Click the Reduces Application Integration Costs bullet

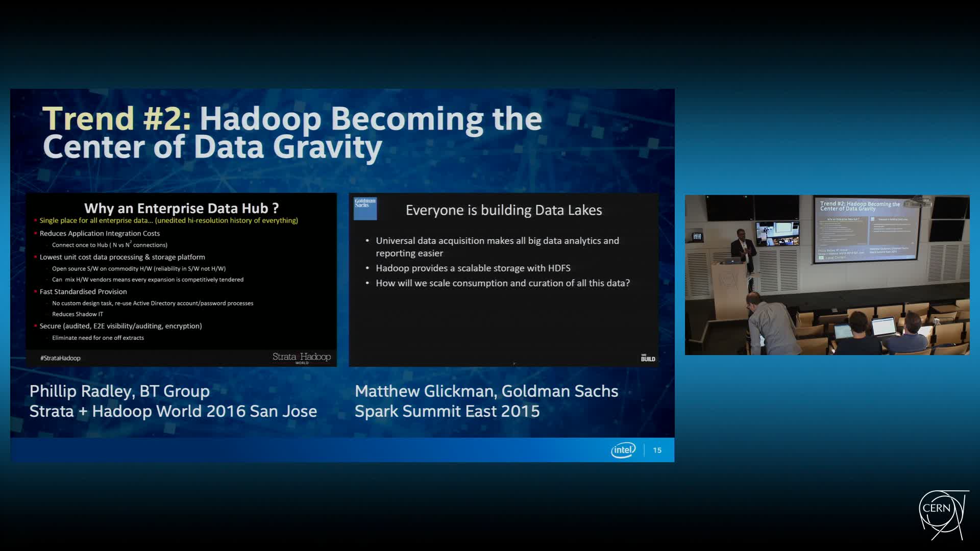[100, 233]
